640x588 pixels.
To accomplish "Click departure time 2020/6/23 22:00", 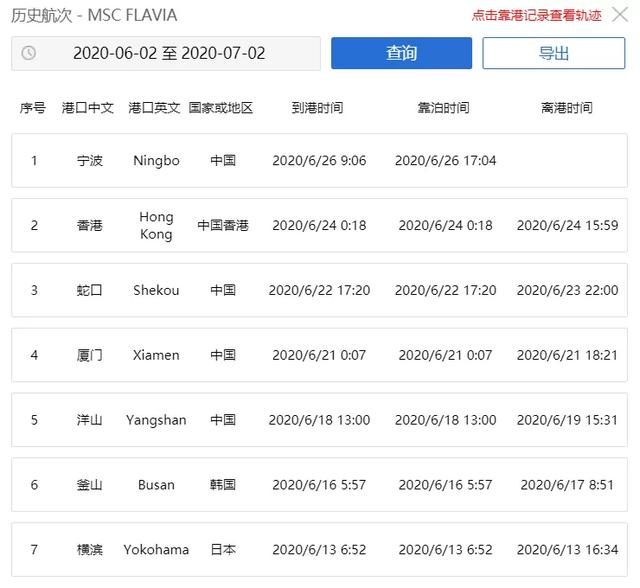I will 567,290.
